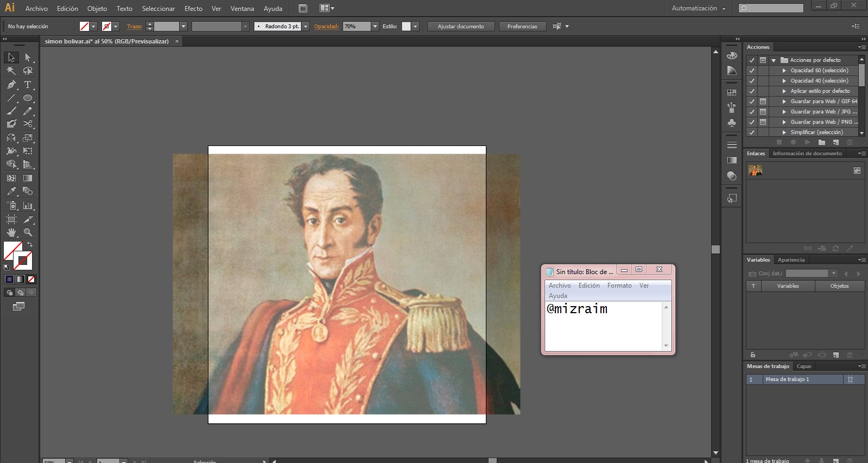
Task: Select the Artboard tool
Action: (11, 219)
